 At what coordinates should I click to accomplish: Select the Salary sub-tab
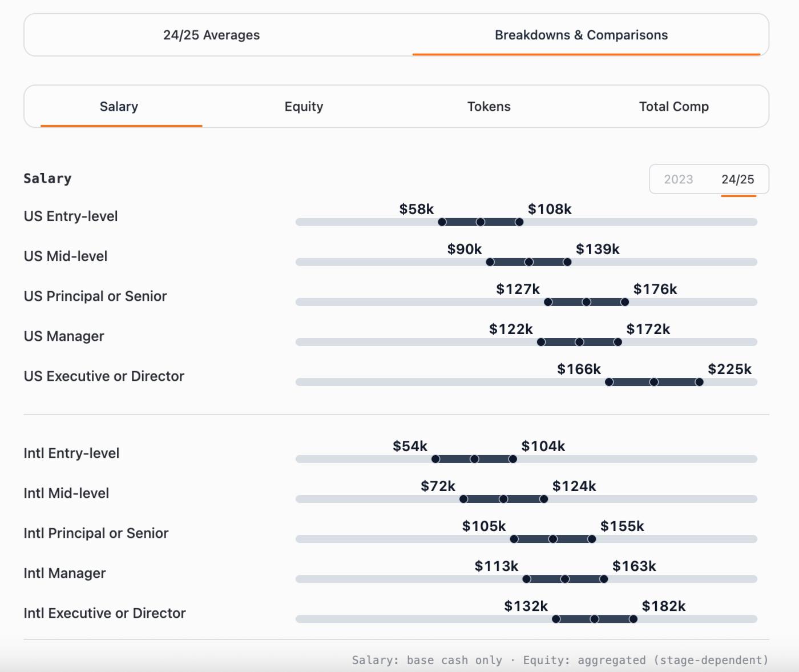119,107
